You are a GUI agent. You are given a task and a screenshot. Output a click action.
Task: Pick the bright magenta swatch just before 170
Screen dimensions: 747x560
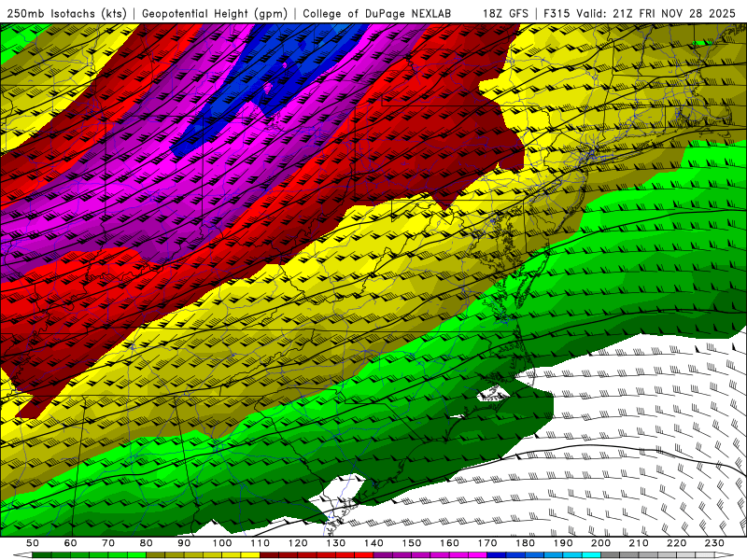click(x=478, y=555)
